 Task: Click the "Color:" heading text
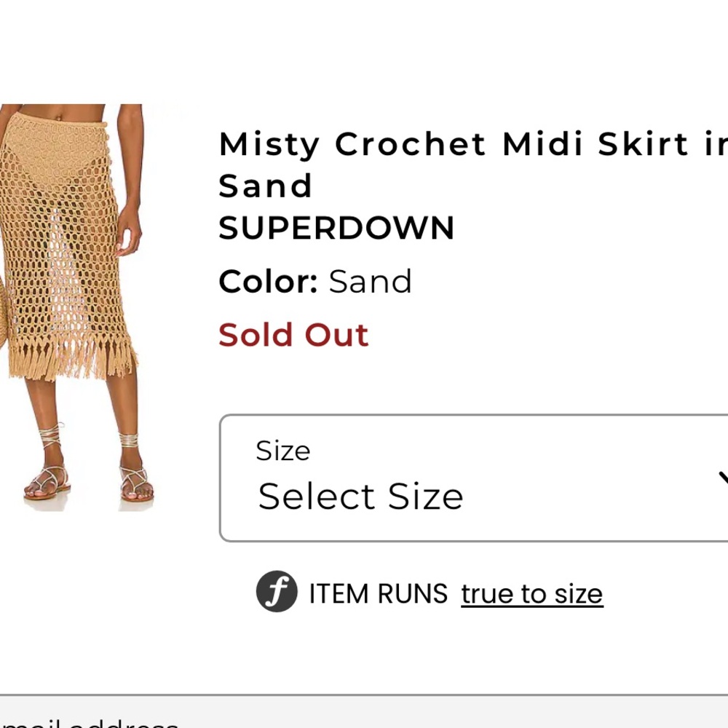click(268, 281)
